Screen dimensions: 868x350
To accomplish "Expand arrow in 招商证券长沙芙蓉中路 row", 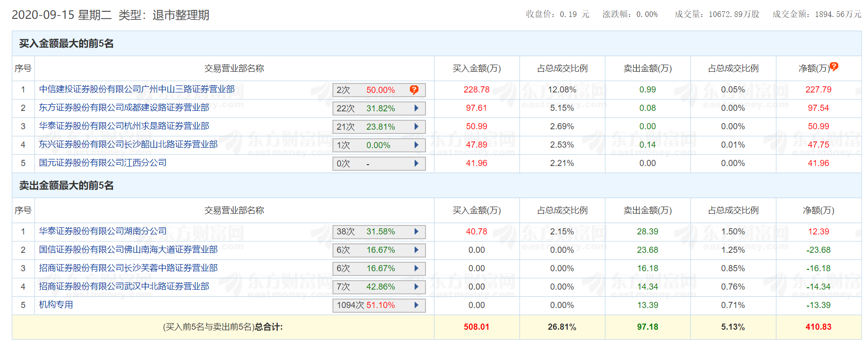I will point(417,268).
